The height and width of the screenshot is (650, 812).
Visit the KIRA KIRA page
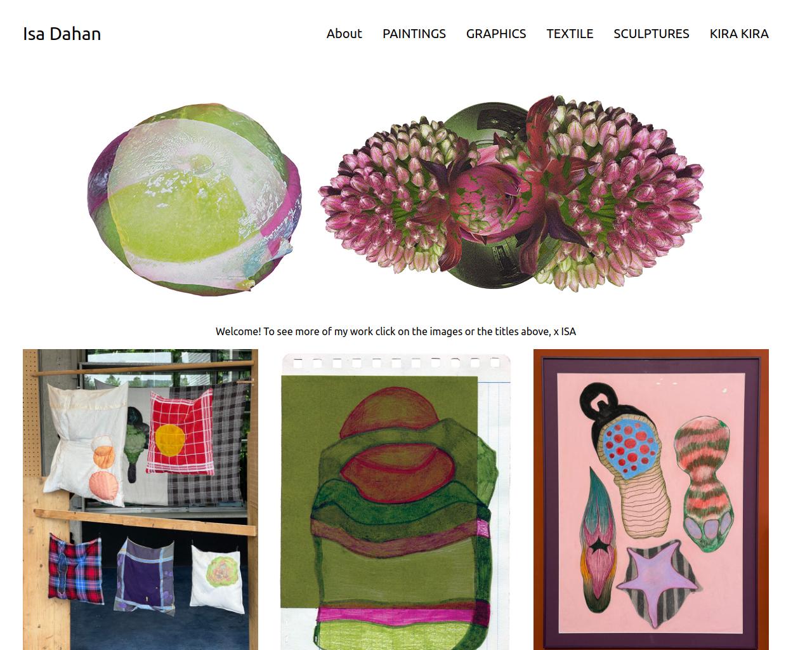[739, 34]
